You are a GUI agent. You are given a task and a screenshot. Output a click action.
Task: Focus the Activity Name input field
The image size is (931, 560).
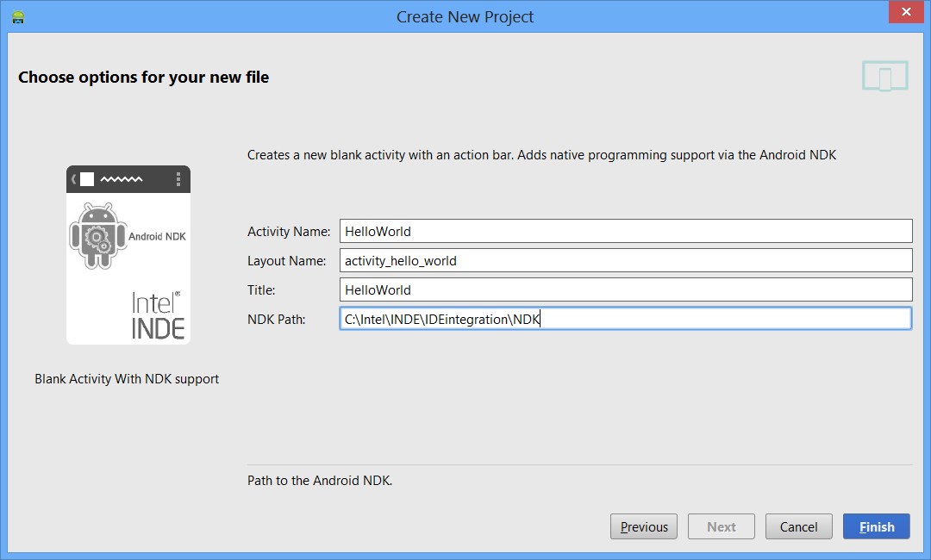point(626,232)
